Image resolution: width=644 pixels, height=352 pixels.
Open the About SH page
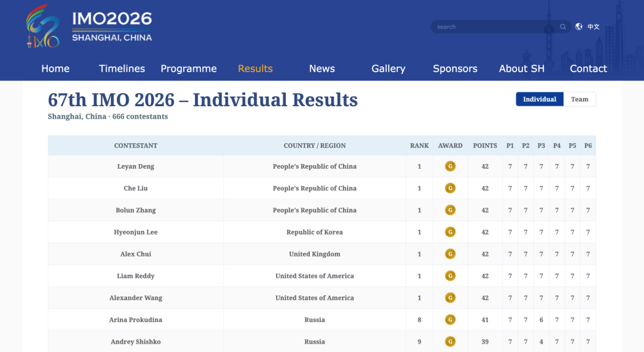522,69
